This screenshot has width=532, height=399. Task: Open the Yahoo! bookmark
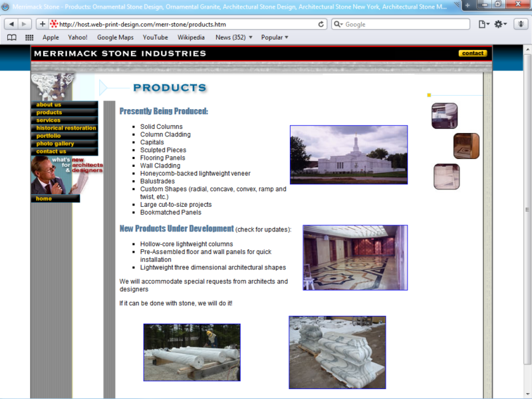78,37
